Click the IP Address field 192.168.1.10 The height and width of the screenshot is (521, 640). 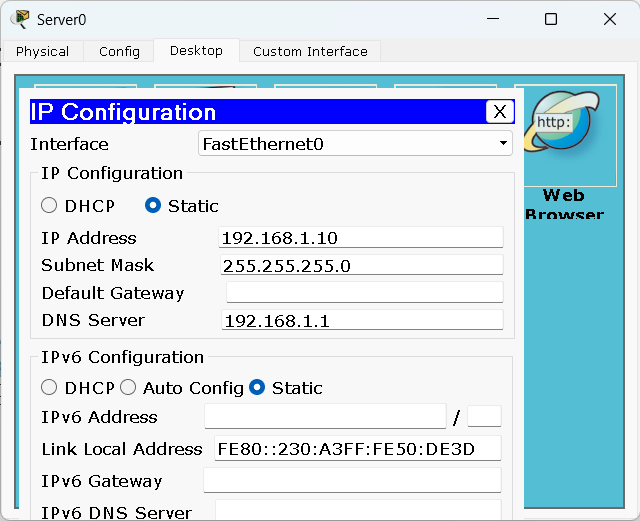[x=361, y=237]
